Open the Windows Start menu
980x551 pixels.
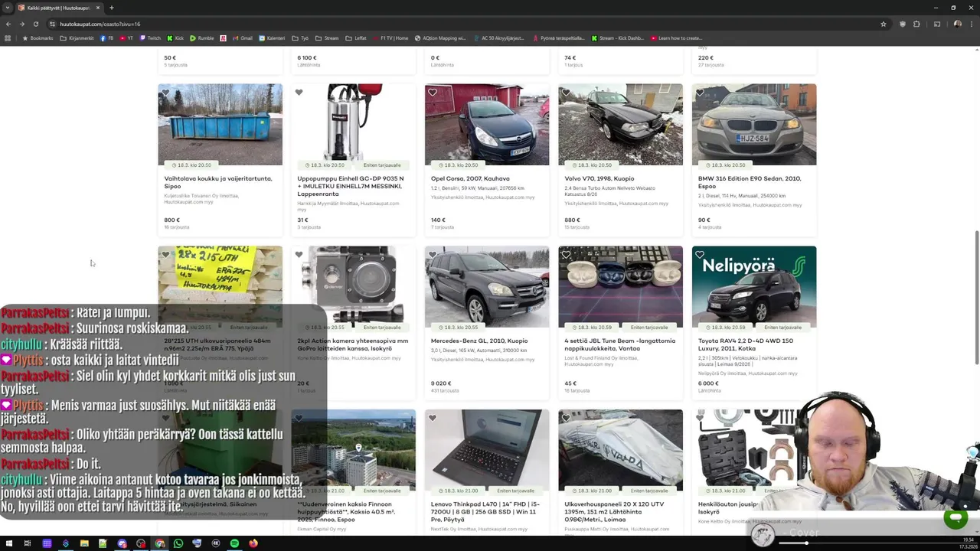[x=9, y=543]
